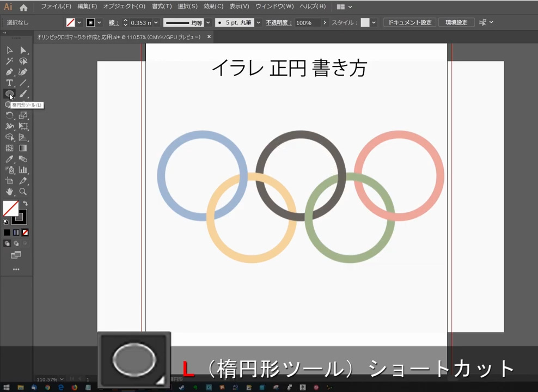The height and width of the screenshot is (392, 538).
Task: Activate the Direct Selection tool
Action: (x=23, y=51)
